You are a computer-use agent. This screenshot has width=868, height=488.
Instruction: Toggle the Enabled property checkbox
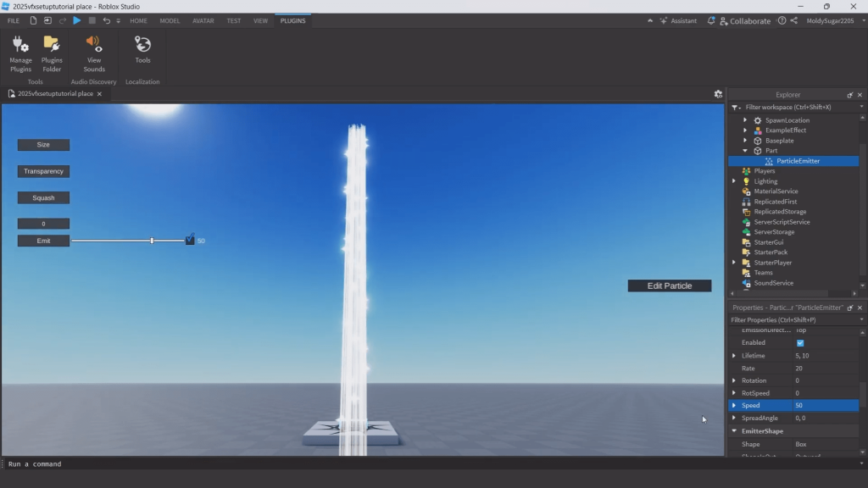800,343
